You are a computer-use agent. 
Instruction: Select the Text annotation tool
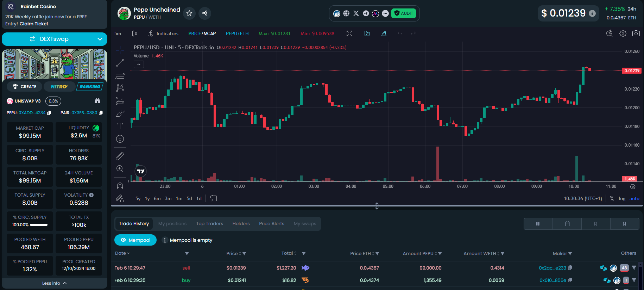pos(120,126)
